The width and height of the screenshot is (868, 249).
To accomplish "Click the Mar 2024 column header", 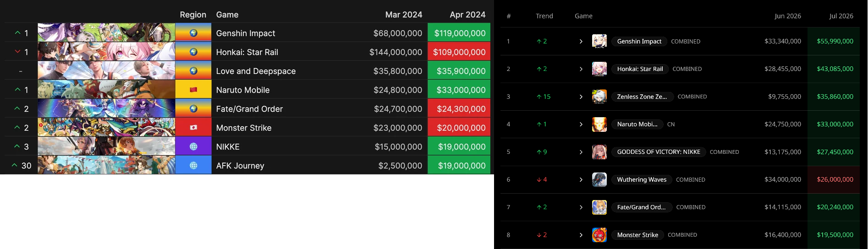I will pyautogui.click(x=404, y=15).
